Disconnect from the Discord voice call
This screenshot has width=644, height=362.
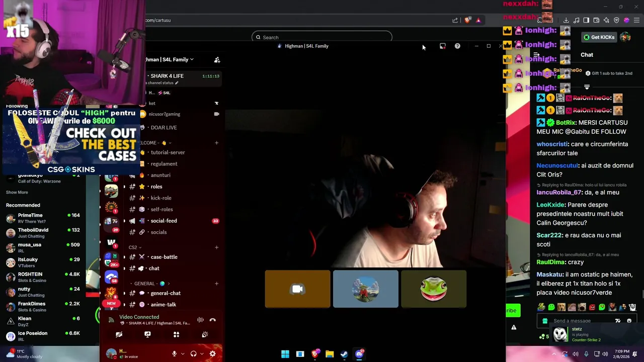[212, 320]
